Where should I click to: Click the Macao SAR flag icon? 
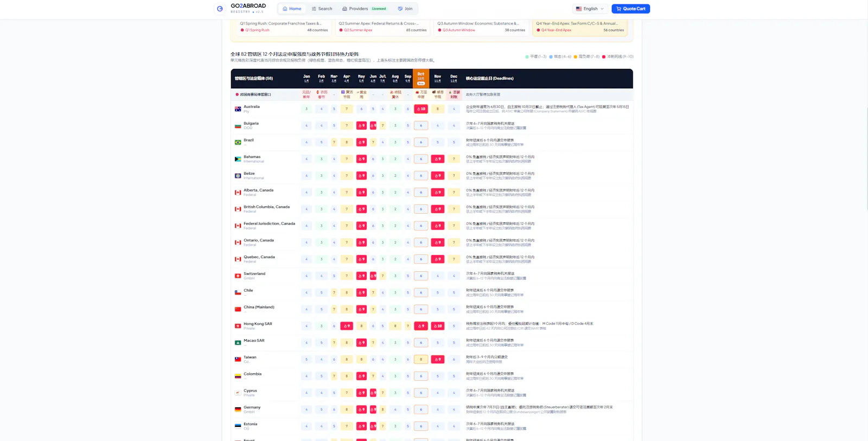(238, 343)
